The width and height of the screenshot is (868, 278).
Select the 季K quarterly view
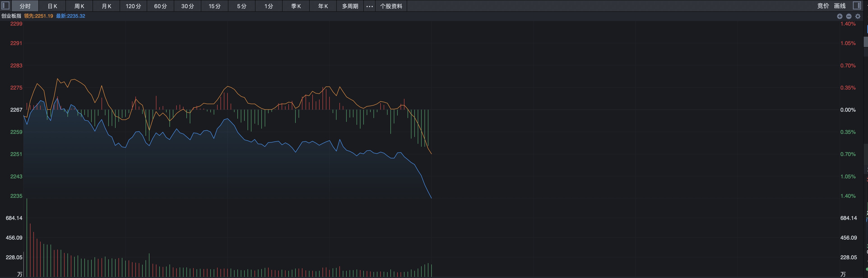(295, 6)
